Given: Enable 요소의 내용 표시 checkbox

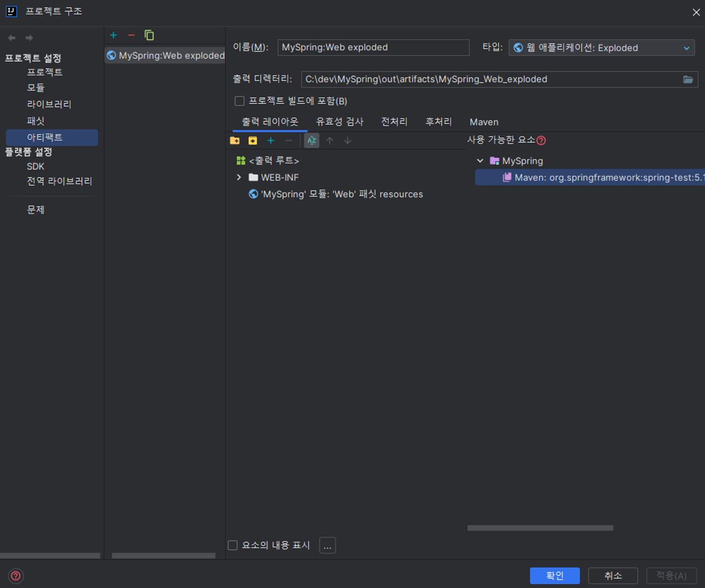Looking at the screenshot, I should 233,545.
